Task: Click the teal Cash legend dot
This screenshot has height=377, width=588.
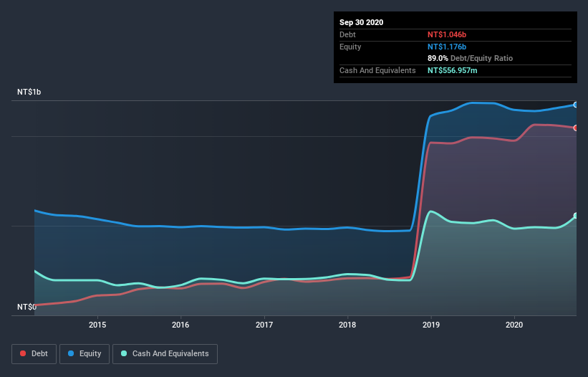Action: click(124, 353)
